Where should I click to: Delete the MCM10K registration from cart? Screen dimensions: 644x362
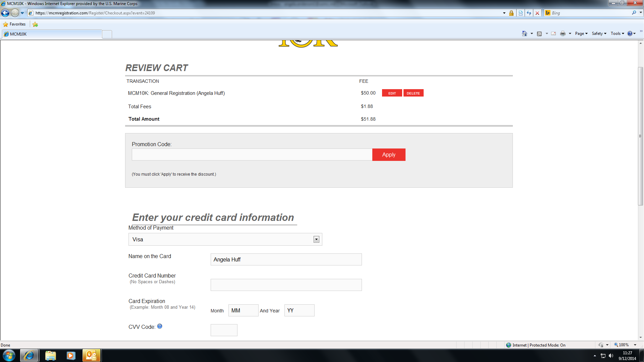413,93
